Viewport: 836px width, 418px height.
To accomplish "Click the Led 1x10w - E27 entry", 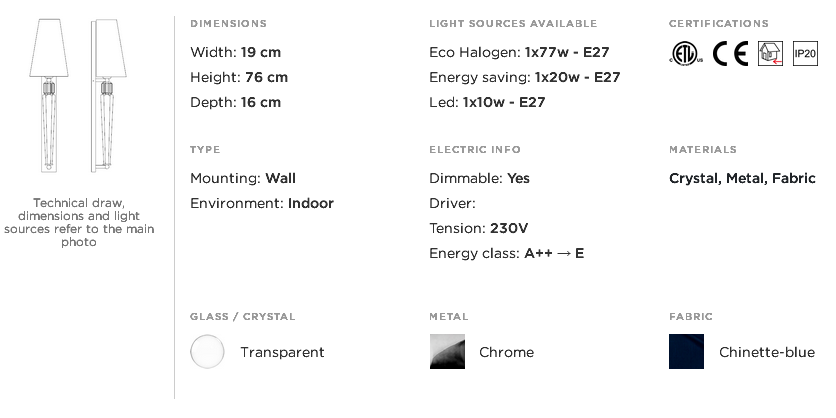I will pyautogui.click(x=487, y=102).
